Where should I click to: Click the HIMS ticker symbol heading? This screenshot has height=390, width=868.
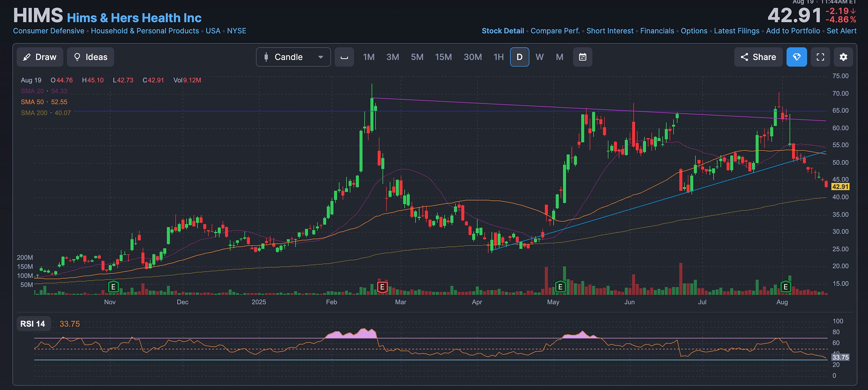pos(38,15)
